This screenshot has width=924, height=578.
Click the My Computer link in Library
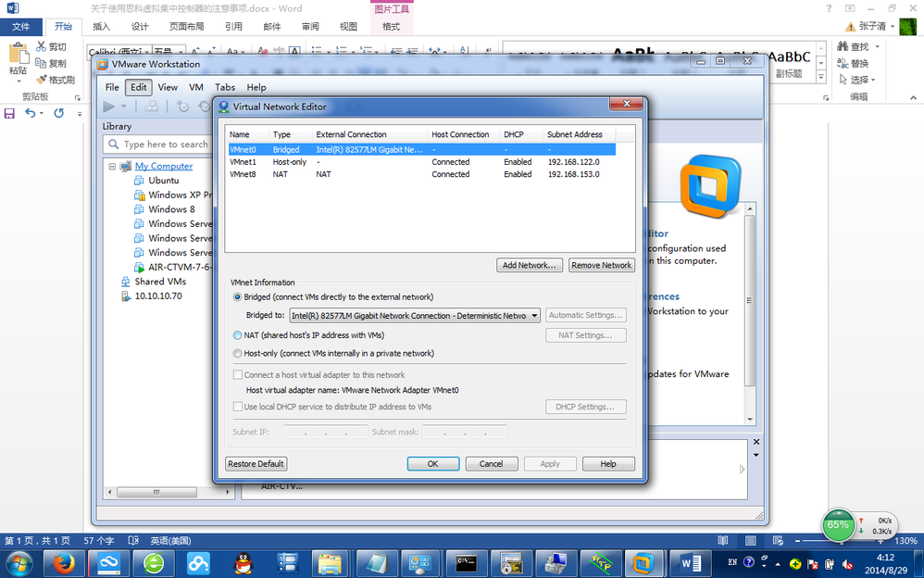tap(164, 167)
